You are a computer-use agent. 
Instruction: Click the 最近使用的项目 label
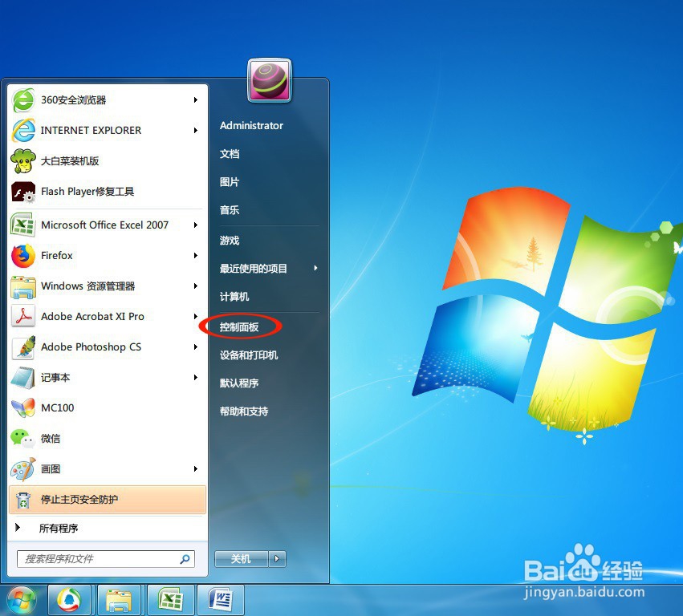(x=254, y=269)
